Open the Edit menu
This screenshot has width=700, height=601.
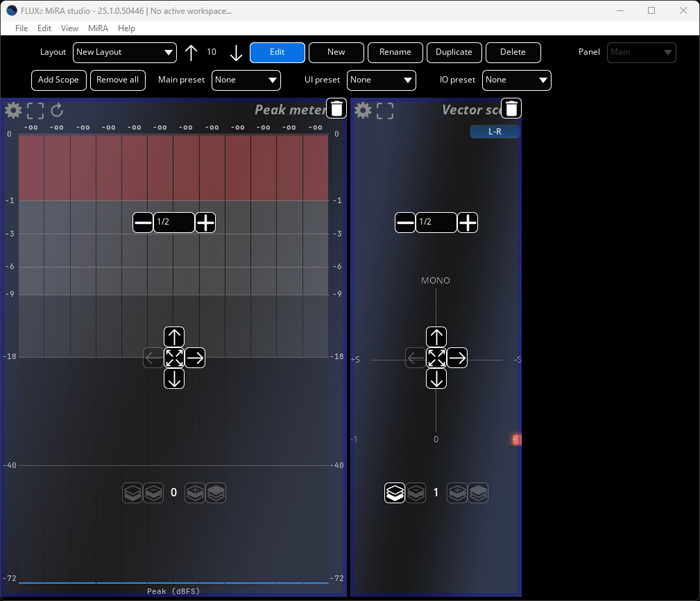pyautogui.click(x=44, y=28)
